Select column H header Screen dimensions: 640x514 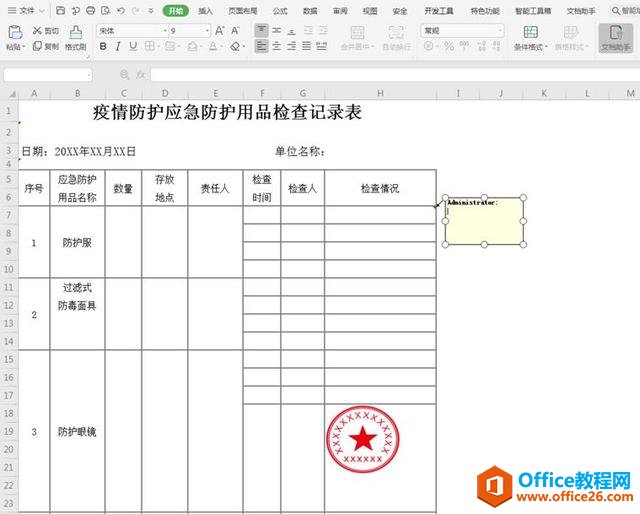380,93
